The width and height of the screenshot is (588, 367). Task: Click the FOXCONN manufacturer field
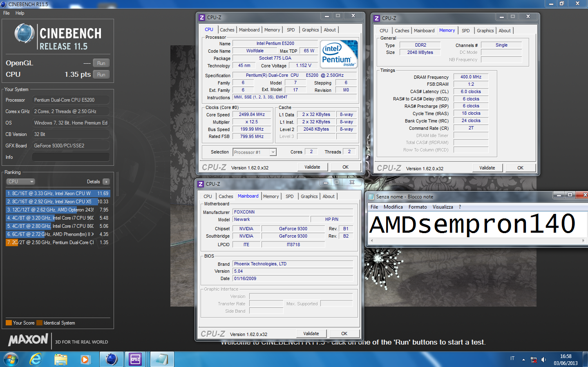293,212
